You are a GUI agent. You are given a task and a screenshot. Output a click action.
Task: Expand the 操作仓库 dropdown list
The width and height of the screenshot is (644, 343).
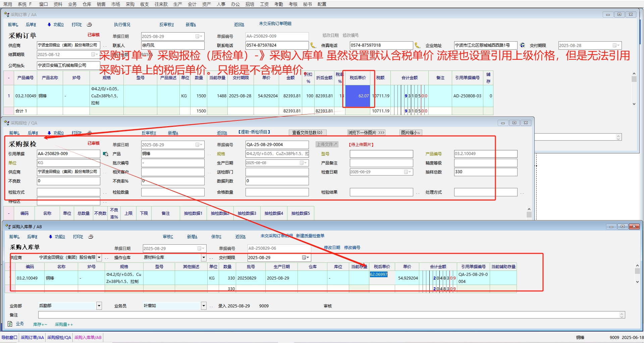point(204,257)
